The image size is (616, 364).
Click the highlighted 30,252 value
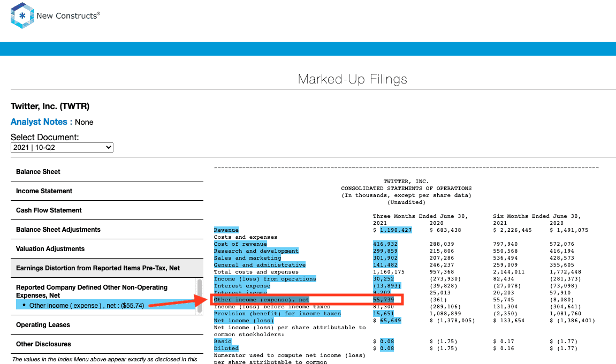pos(383,279)
